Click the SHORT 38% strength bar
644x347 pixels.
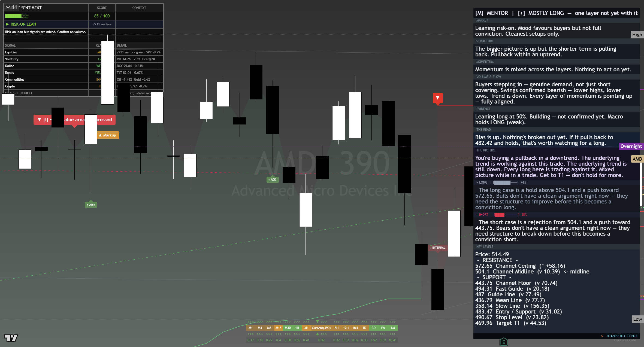pyautogui.click(x=507, y=215)
